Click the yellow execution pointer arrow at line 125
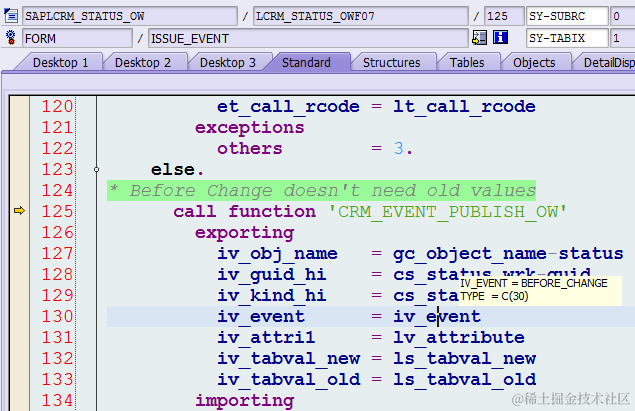The width and height of the screenshot is (635, 411). [19, 211]
